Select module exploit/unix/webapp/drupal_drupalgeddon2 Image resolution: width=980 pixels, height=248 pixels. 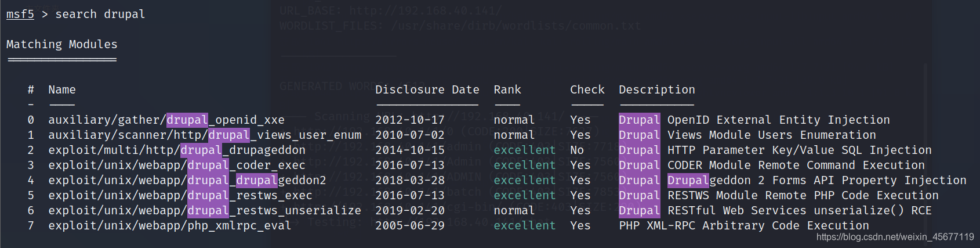[187, 180]
